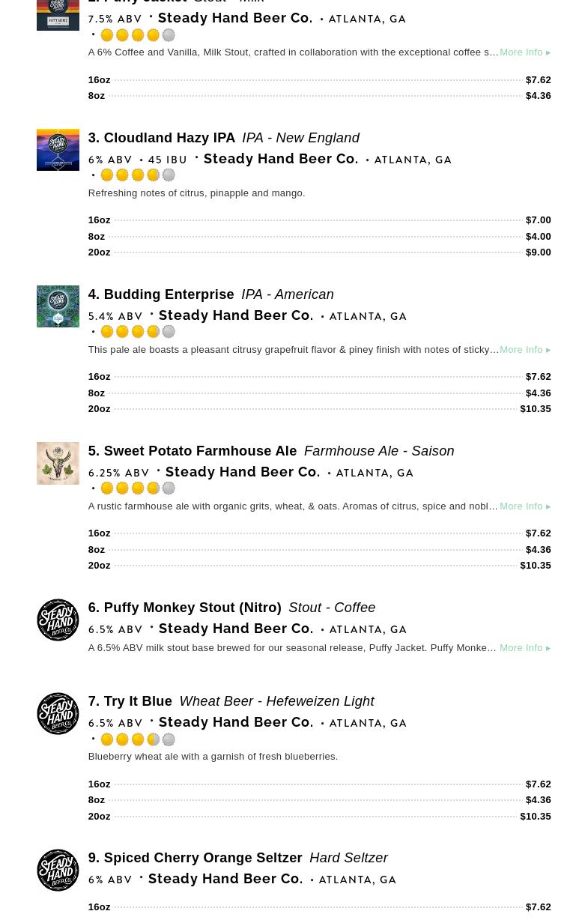
Task: Click the Puffy Jacket beer label icon
Action: pos(58,13)
